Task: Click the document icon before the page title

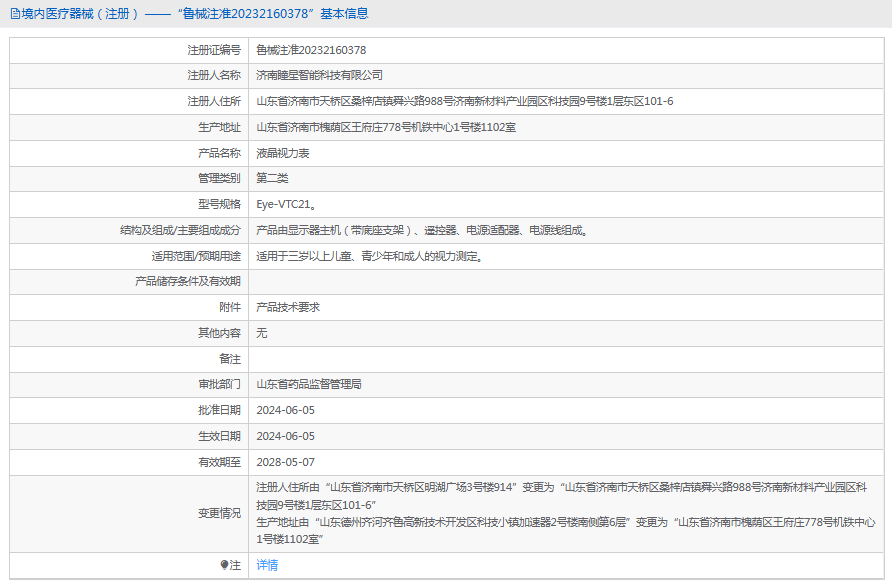Action: [14, 14]
